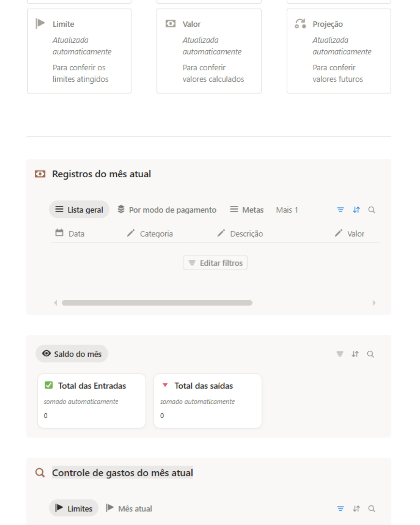Click the horizontal scrollbar in Registros table
Screen dimensions: 420x525
tap(157, 303)
